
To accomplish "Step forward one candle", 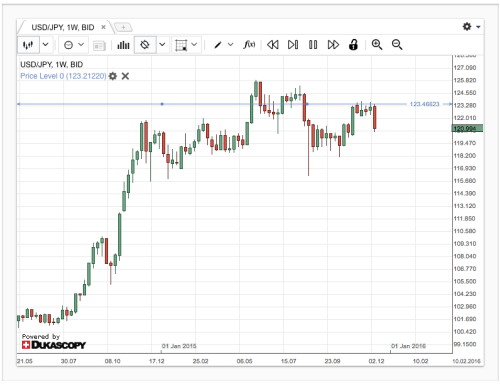I will (293, 45).
